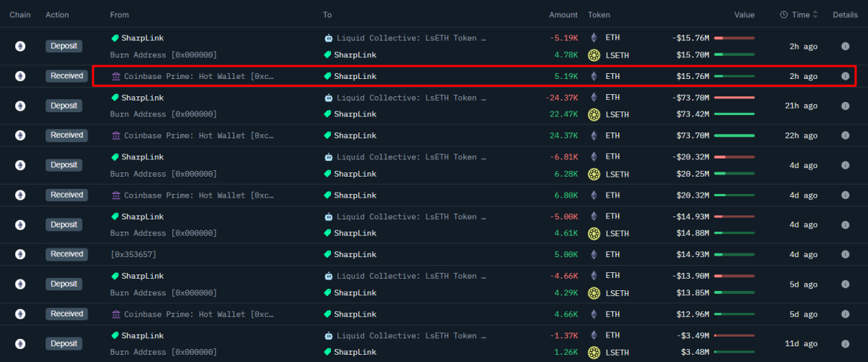Image resolution: width=868 pixels, height=362 pixels.
Task: Click the clock icon in Time header
Action: tap(784, 14)
